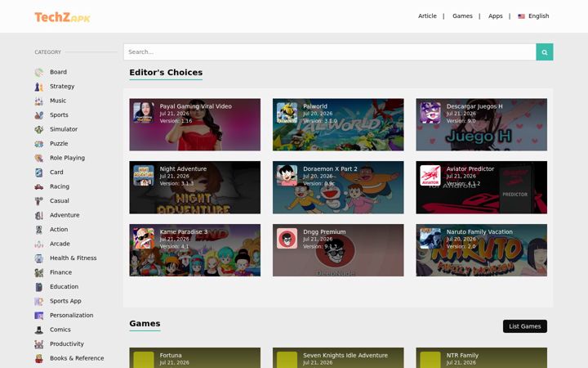The height and width of the screenshot is (368, 588).
Task: Click the Adventure category icon
Action: pyautogui.click(x=39, y=215)
